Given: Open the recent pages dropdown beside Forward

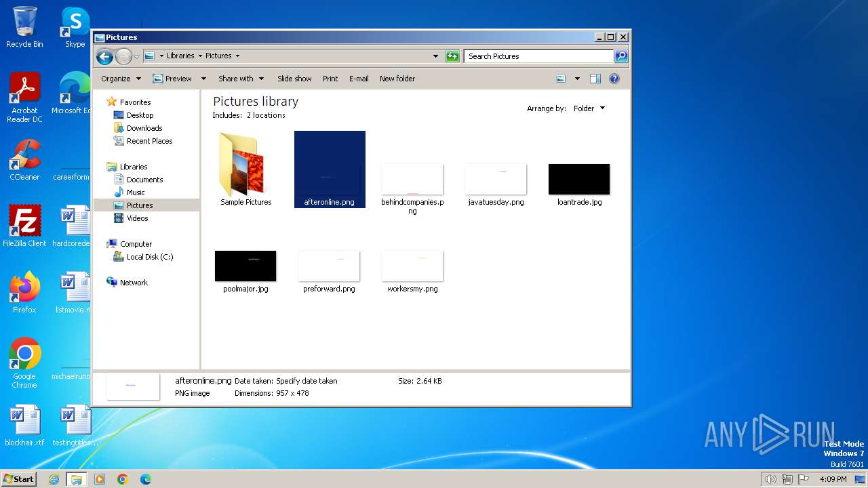Looking at the screenshot, I should pyautogui.click(x=136, y=56).
